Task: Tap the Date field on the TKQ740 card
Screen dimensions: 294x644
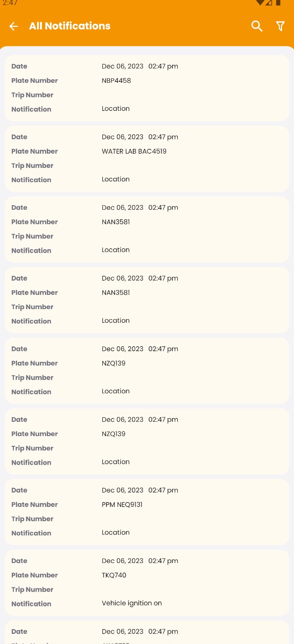Action: [x=19, y=561]
